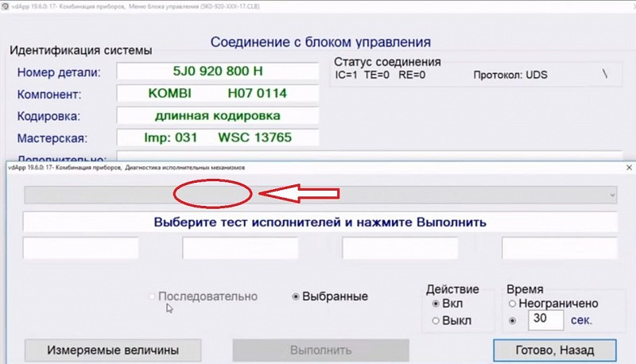Click the second empty result field

[x=240, y=248]
